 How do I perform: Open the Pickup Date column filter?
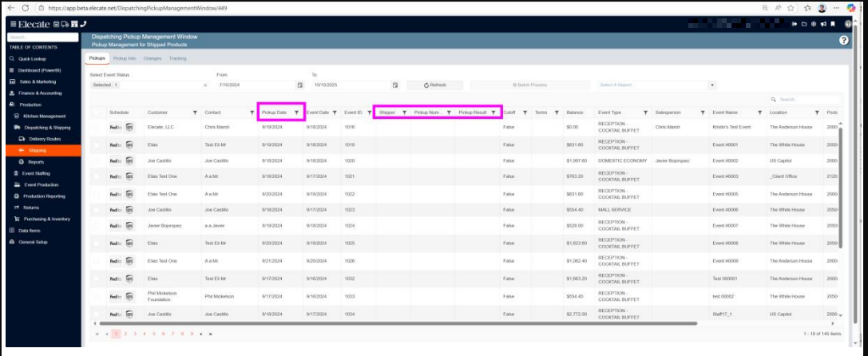(x=296, y=113)
